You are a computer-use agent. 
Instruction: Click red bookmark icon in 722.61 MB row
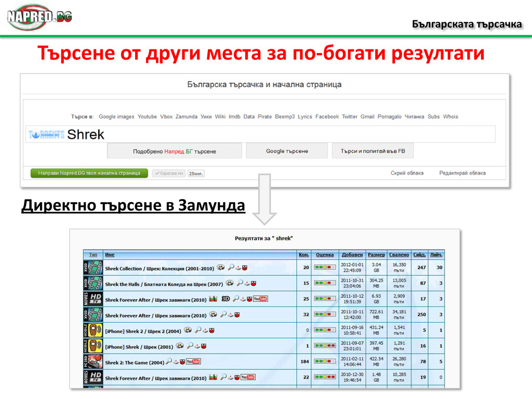[237, 315]
